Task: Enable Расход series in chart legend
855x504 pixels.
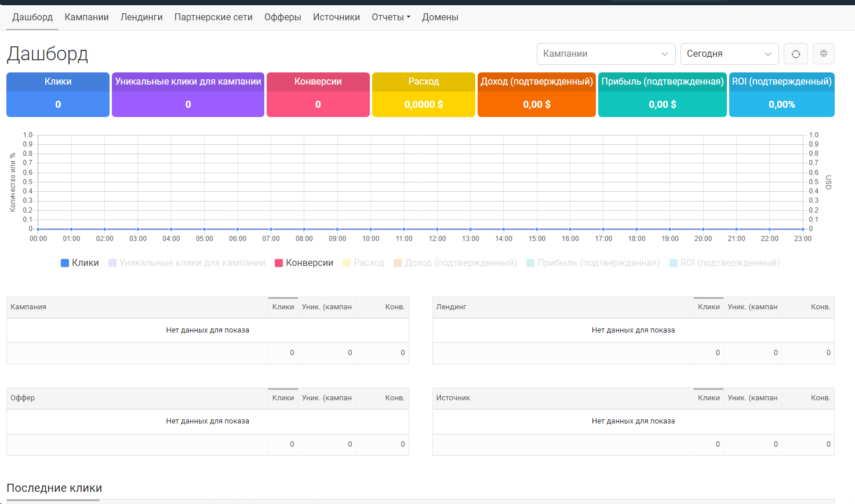Action: 363,263
